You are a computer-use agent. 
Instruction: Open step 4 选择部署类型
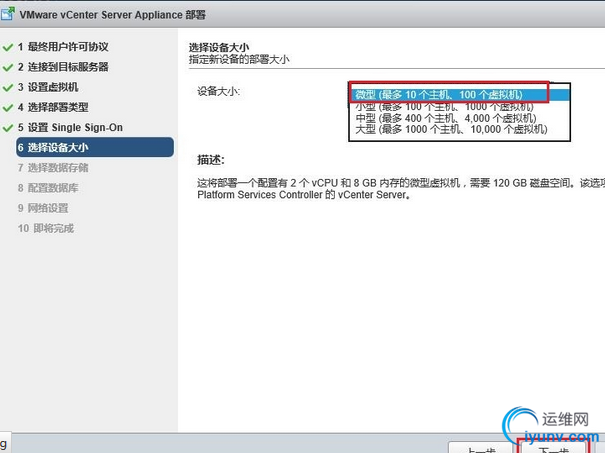53,107
